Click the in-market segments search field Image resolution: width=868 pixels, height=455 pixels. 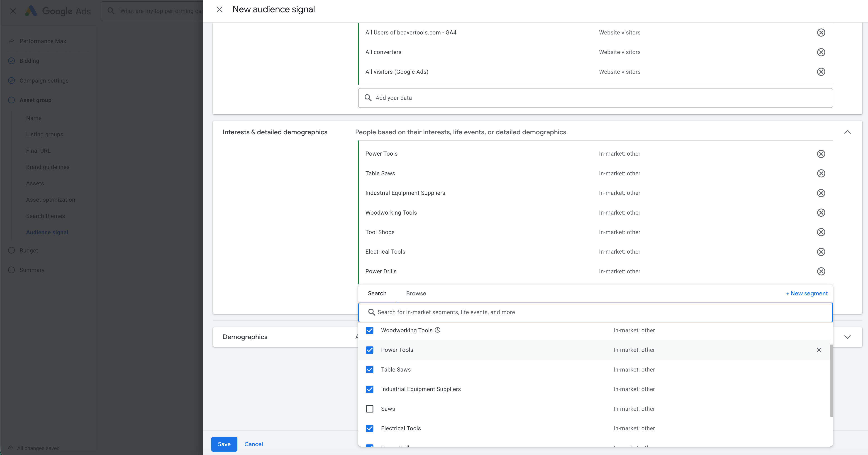point(595,312)
